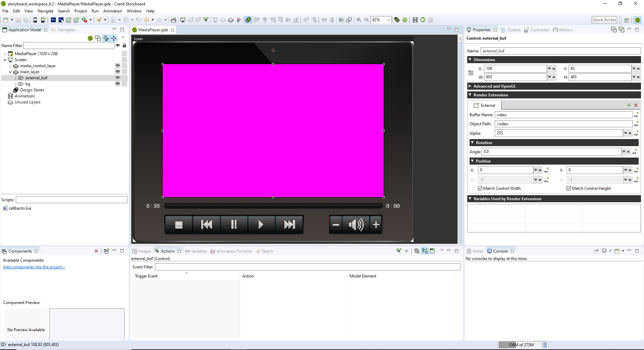Click the lock icon beside Name Filter
644x350 pixels.
coord(124,46)
